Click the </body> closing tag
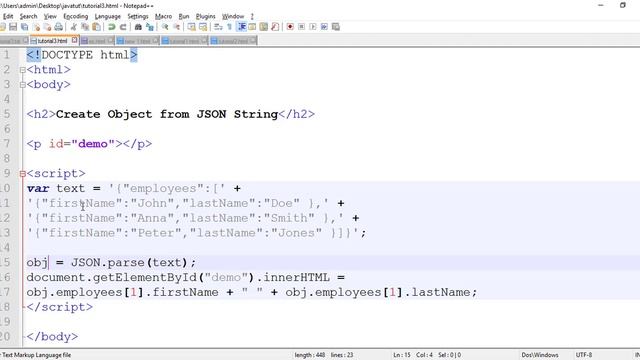The width and height of the screenshot is (640, 360). (52, 337)
